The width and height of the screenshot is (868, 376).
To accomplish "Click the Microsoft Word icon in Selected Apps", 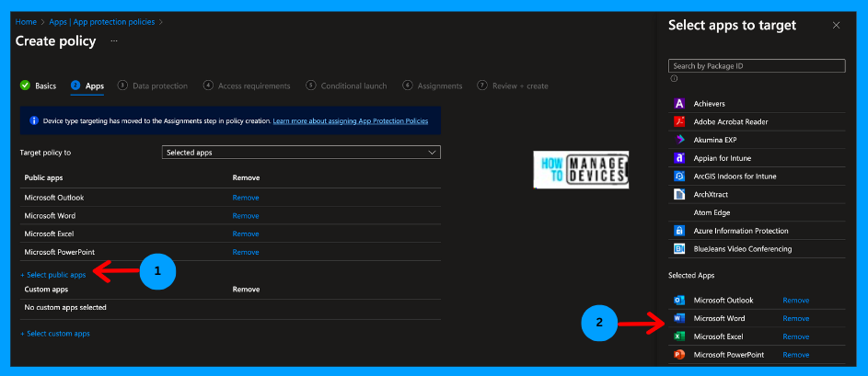I will pos(679,318).
